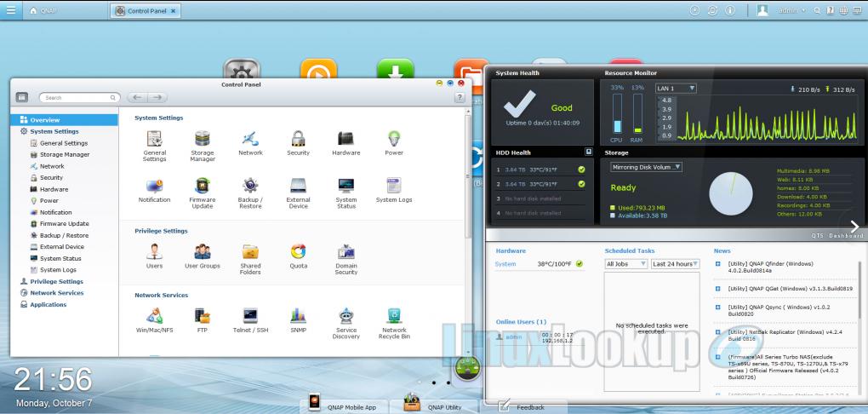The width and height of the screenshot is (868, 414).
Task: Select Firmware Update in the sidebar list
Action: (64, 224)
